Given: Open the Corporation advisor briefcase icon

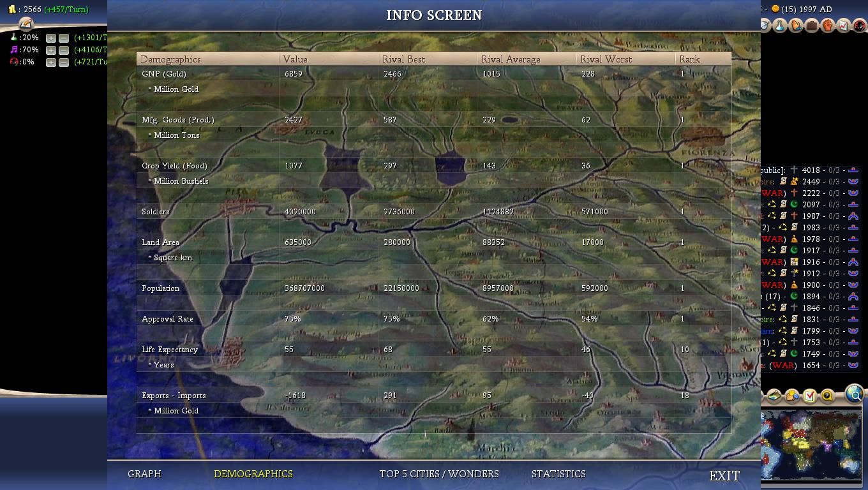Looking at the screenshot, I should click(812, 26).
